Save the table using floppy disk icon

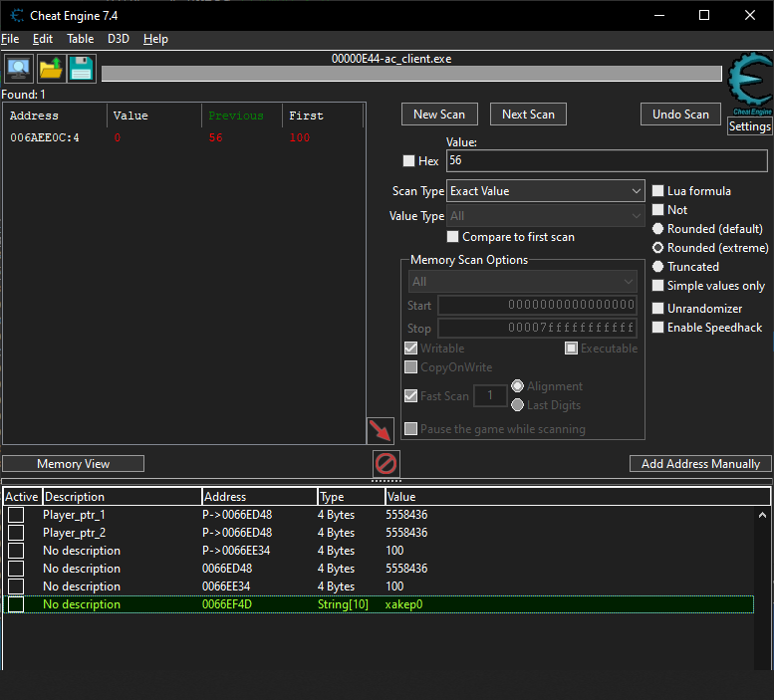click(82, 69)
